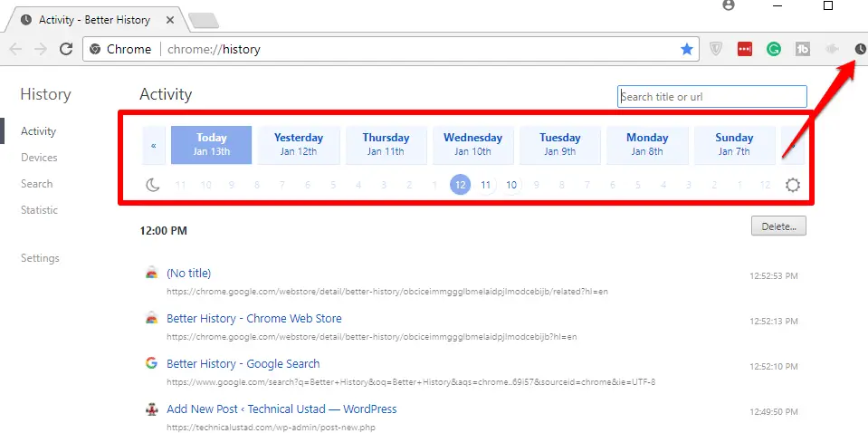Viewport: 868px width, 433px height.
Task: Open a new tab
Action: [x=203, y=21]
